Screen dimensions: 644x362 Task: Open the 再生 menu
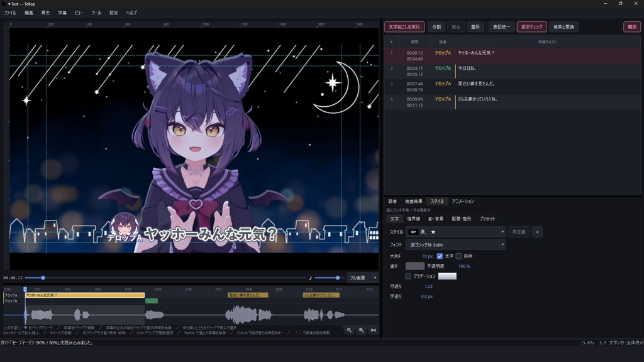point(45,13)
